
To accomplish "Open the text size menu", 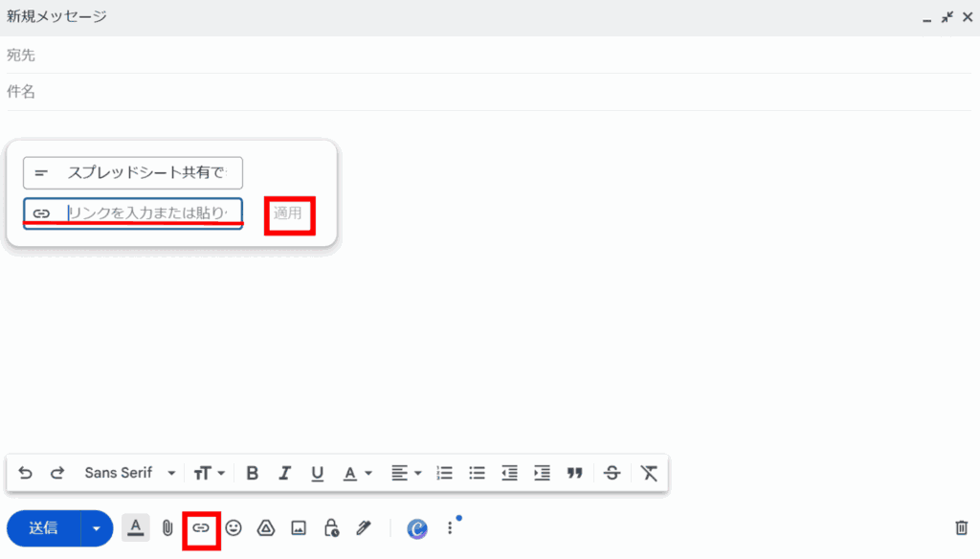I will click(209, 473).
